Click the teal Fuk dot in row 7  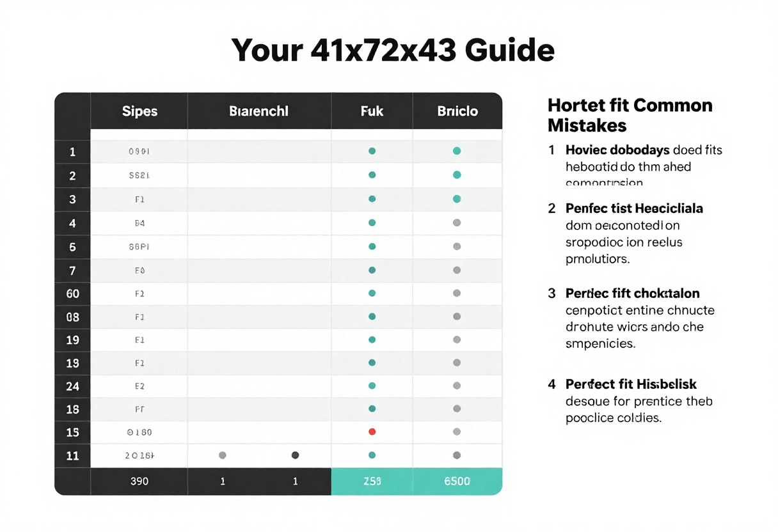pos(372,270)
